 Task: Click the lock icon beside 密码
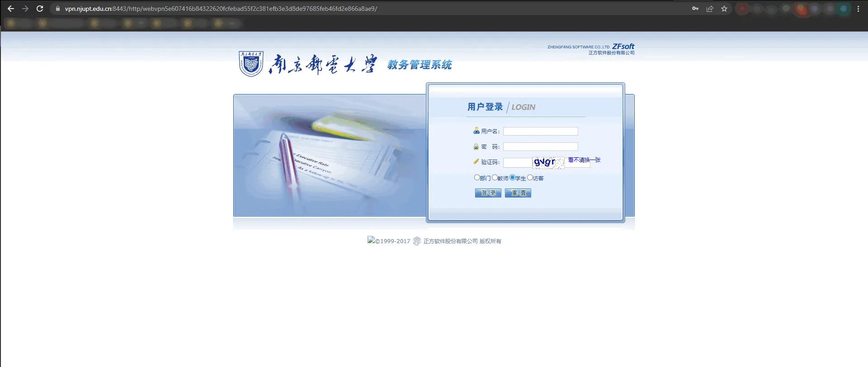(x=476, y=146)
